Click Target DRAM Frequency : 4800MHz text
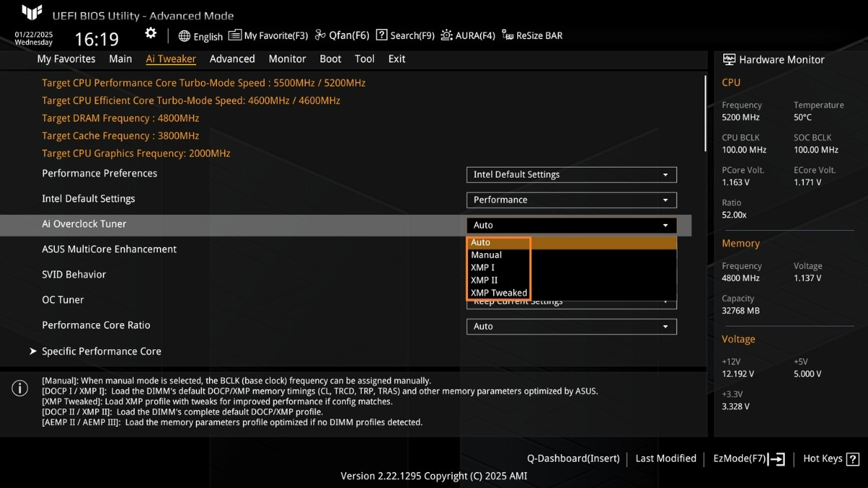Viewport: 868px width, 488px height. (x=120, y=118)
